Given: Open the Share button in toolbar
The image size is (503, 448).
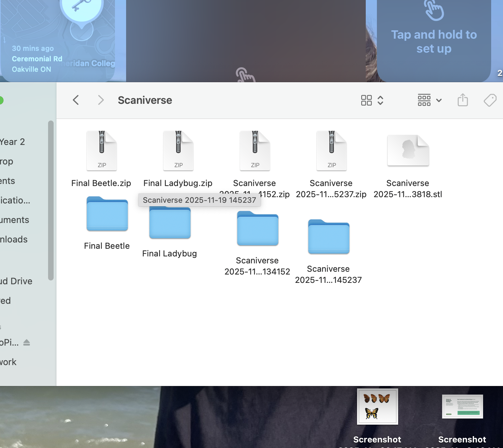Looking at the screenshot, I should [463, 100].
